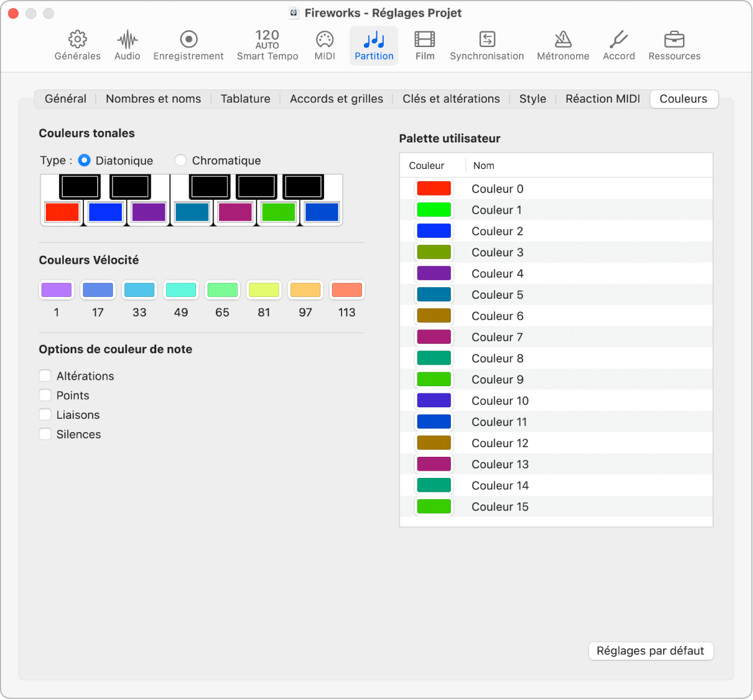Switch to Réaction MIDI tab
Image resolution: width=753 pixels, height=700 pixels.
coord(603,99)
